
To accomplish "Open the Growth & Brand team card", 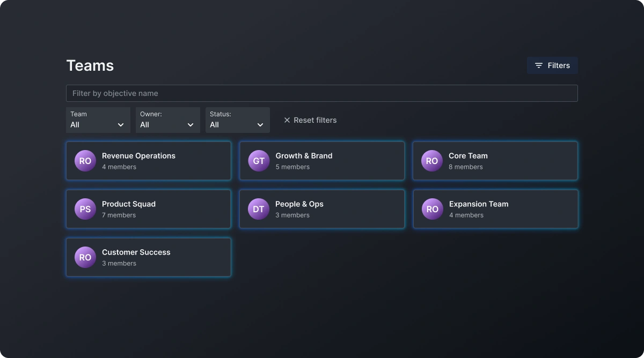I will (322, 160).
